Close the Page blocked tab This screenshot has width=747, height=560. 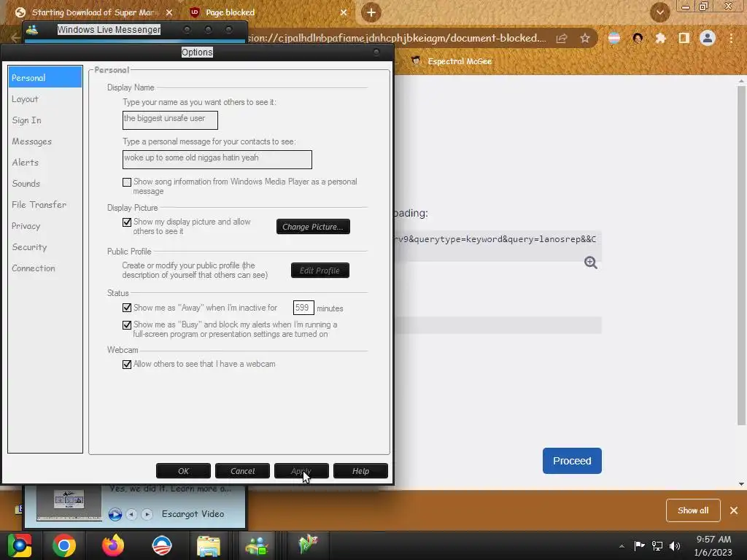tap(344, 12)
